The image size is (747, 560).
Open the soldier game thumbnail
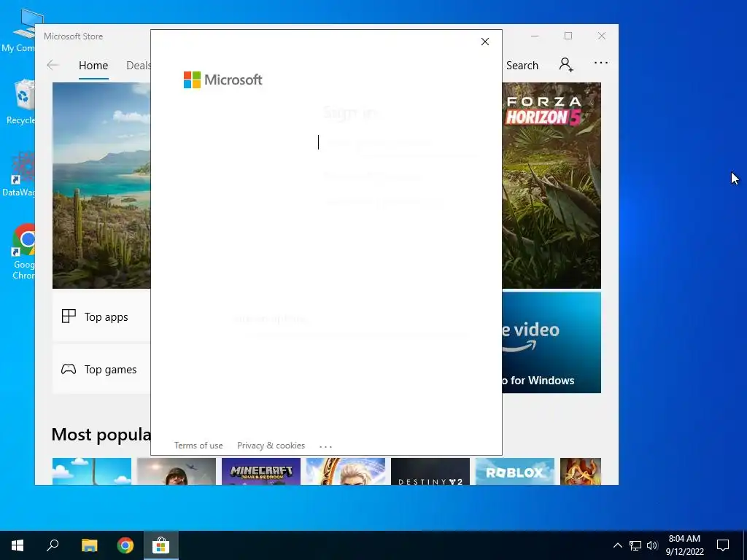coord(177,472)
